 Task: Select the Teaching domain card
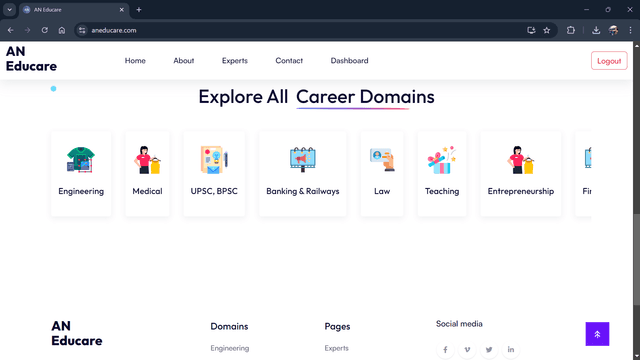[442, 173]
